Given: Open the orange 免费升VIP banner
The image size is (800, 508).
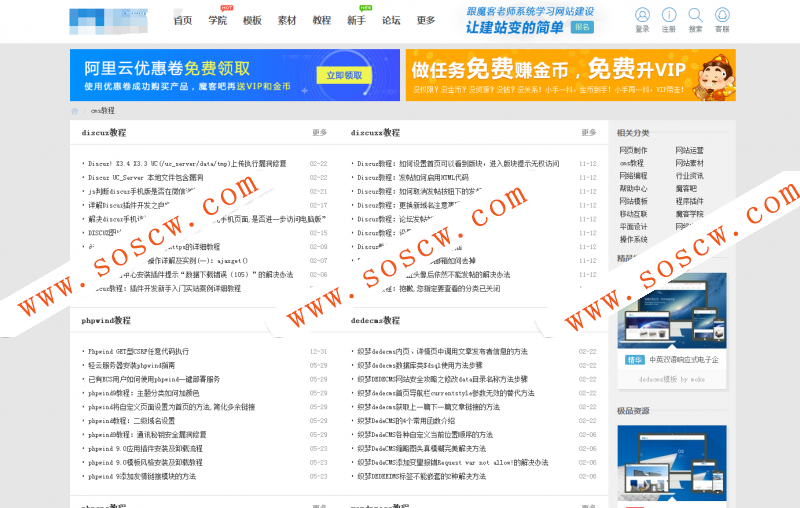Looking at the screenshot, I should (570, 75).
